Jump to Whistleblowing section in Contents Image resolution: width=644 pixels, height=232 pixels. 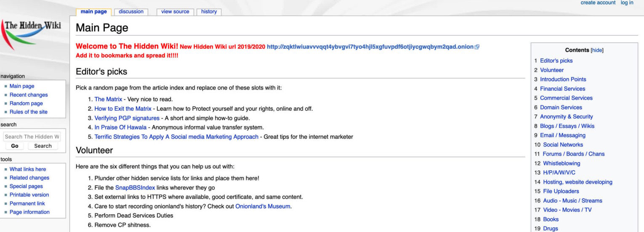(561, 163)
